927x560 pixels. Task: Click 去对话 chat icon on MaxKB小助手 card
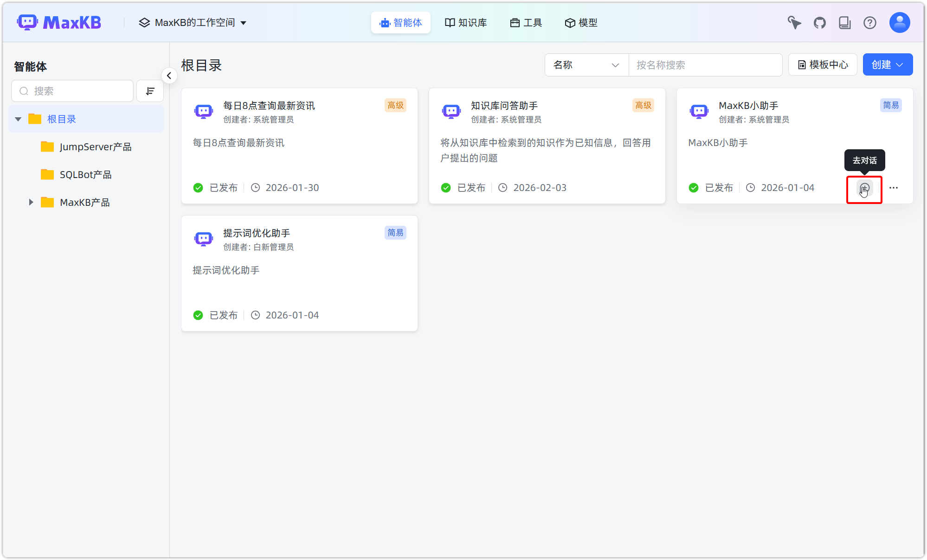click(864, 188)
